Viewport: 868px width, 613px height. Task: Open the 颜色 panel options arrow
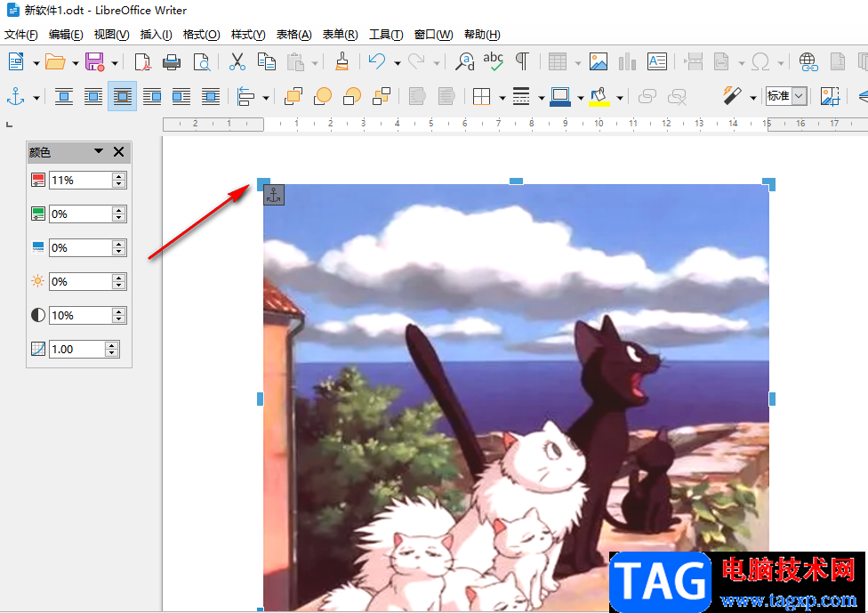(99, 150)
